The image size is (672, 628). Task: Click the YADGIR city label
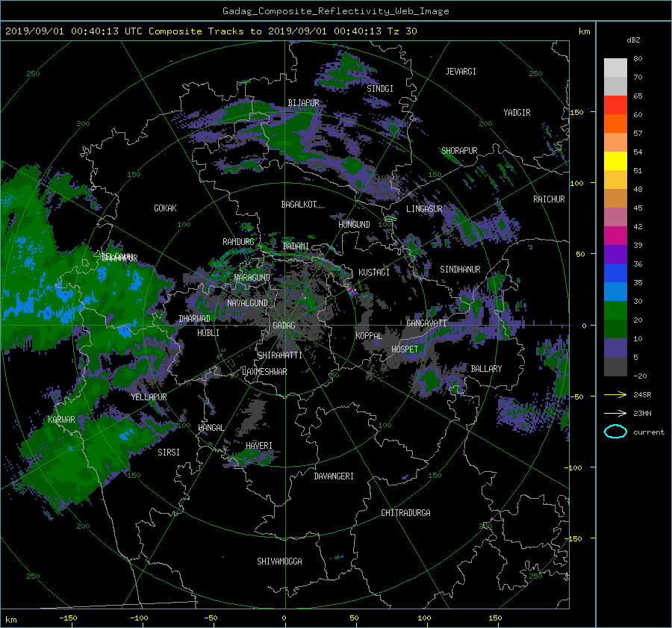click(517, 113)
